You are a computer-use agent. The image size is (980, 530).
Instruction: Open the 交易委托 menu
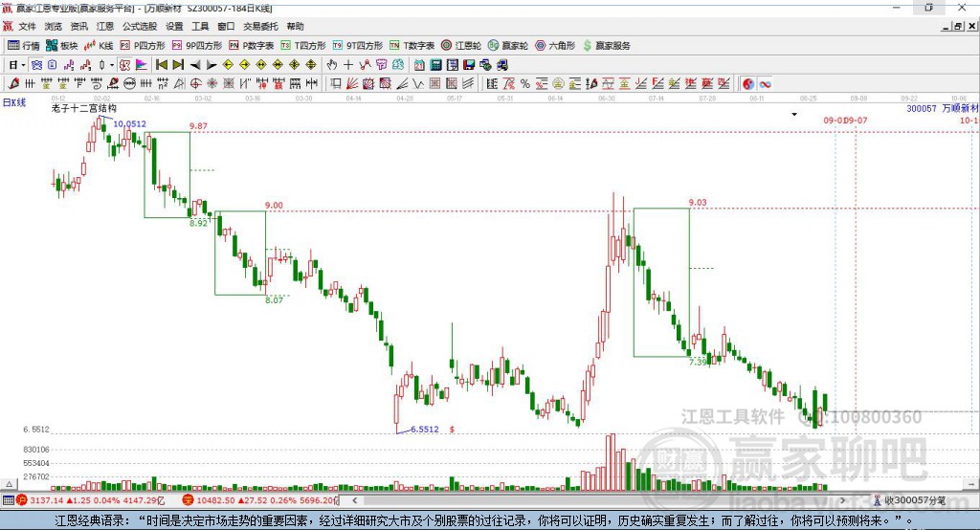click(260, 26)
